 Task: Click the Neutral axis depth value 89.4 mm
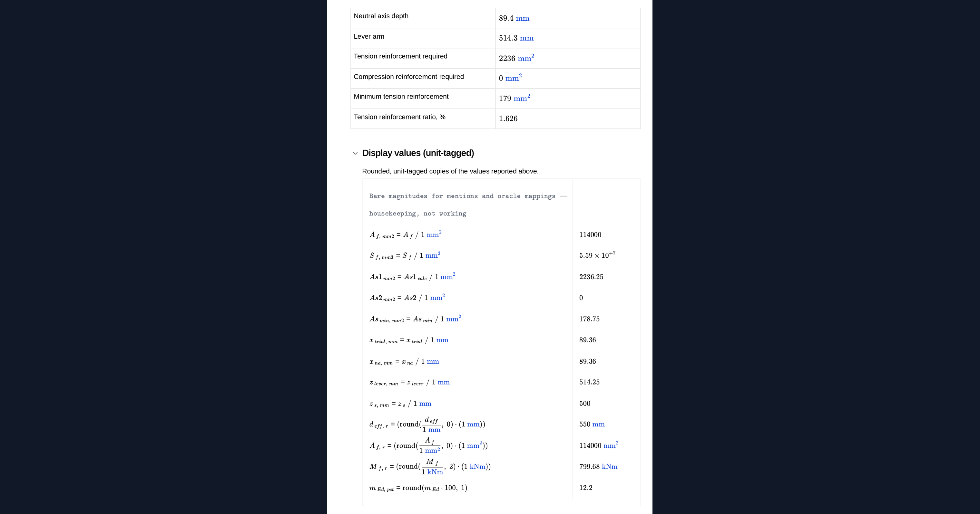(514, 18)
